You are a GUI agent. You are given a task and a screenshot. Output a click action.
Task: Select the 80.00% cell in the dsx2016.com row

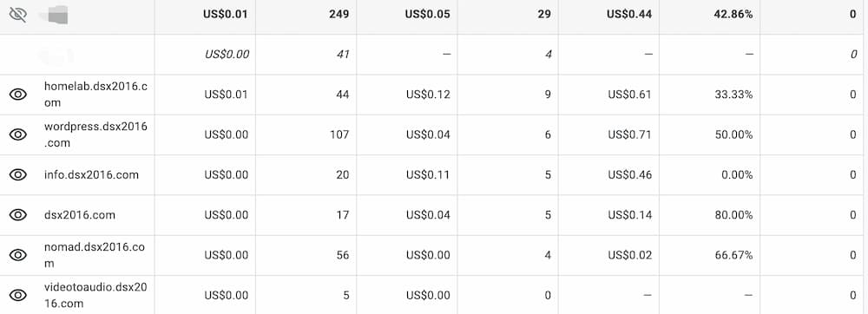click(x=733, y=215)
